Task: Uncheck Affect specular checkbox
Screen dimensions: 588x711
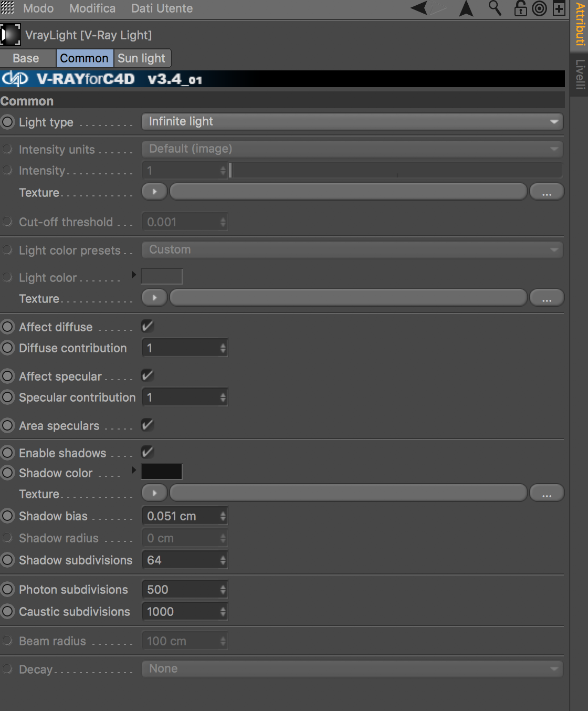Action: tap(148, 375)
